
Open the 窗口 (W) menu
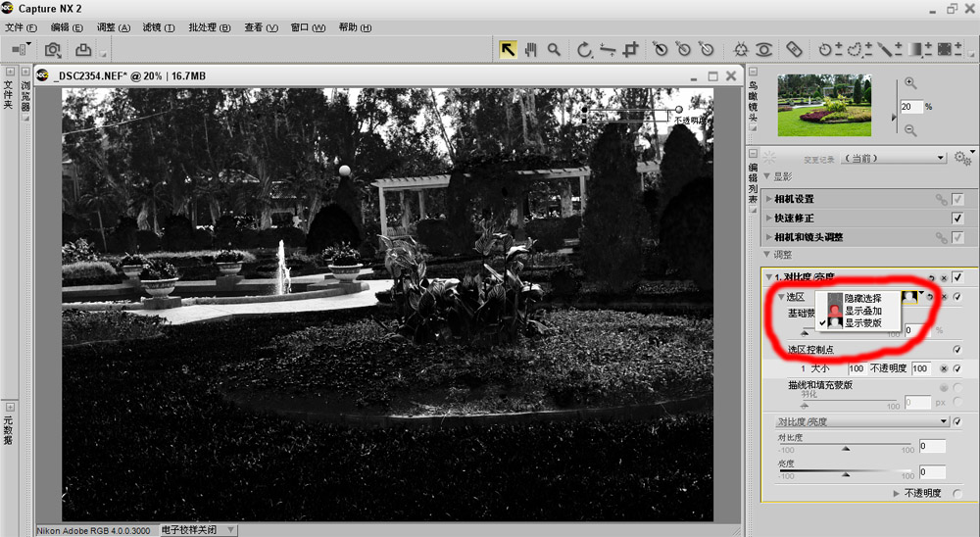click(308, 27)
